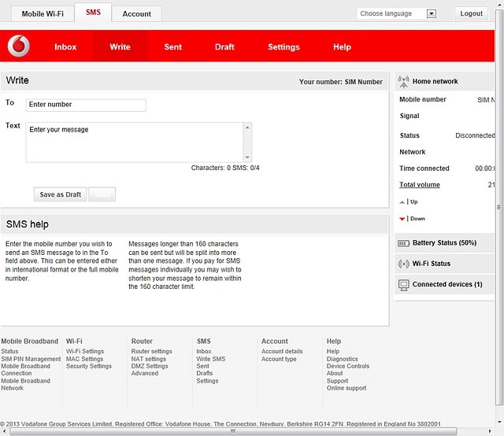Open footer Settings link under SMS
Image resolution: width=504 pixels, height=436 pixels.
click(207, 381)
